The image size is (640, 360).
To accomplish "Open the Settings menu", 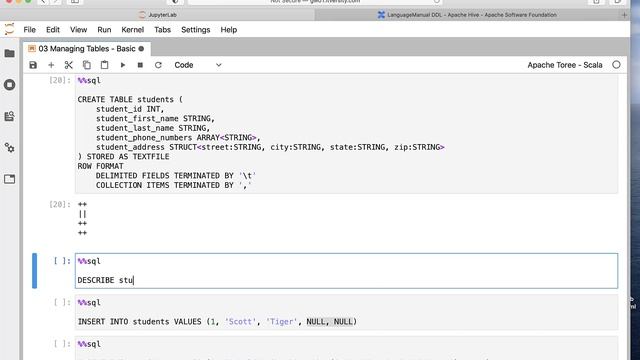I will point(196,30).
